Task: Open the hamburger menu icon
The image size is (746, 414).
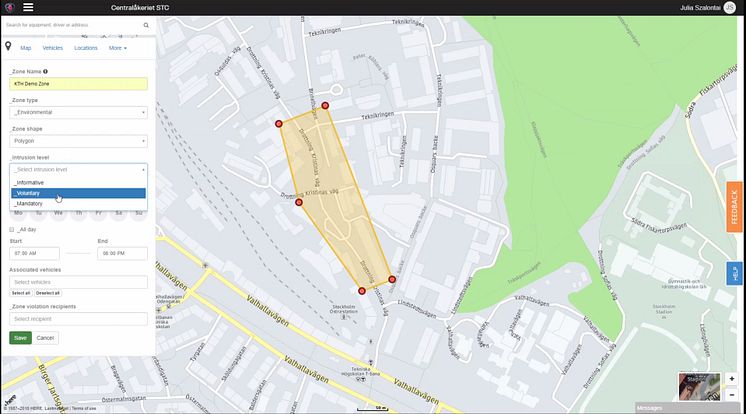Action: click(x=28, y=7)
